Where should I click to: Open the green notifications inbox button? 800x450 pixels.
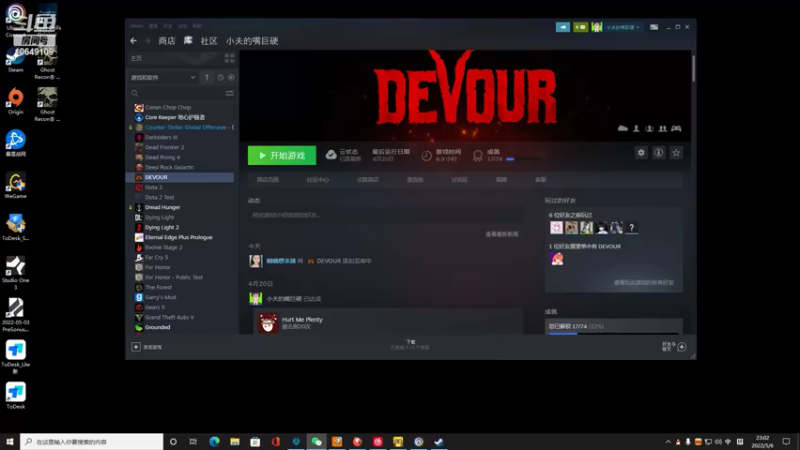coord(580,27)
